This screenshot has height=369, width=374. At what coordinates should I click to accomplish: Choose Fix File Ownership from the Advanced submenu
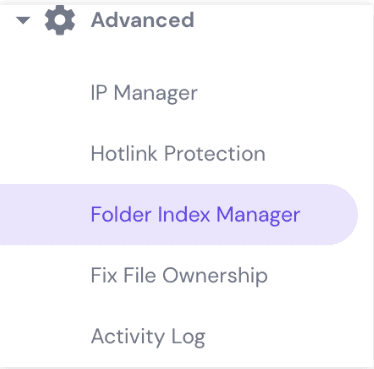coord(179,275)
